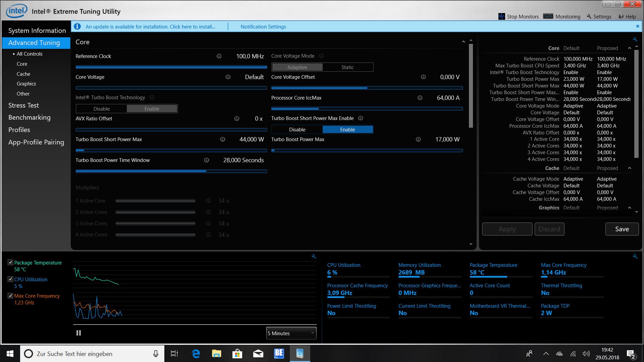The width and height of the screenshot is (644, 362).
Task: Click the Windows Start button
Action: [x=10, y=354]
